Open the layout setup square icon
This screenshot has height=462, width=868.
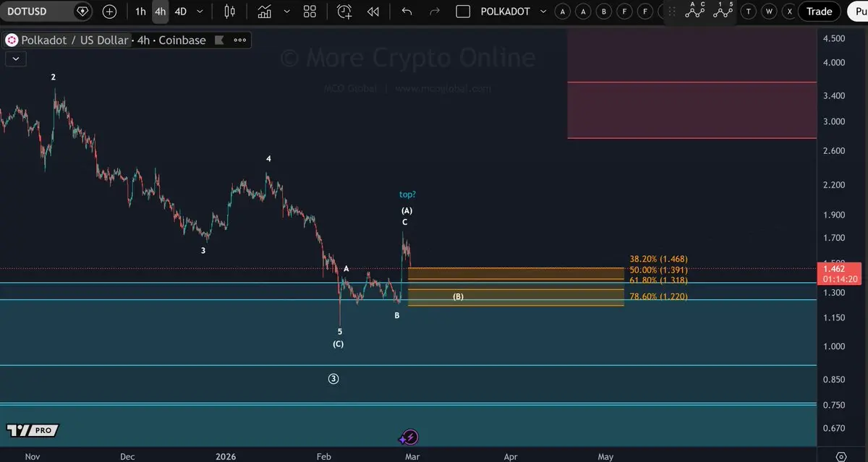coord(464,12)
